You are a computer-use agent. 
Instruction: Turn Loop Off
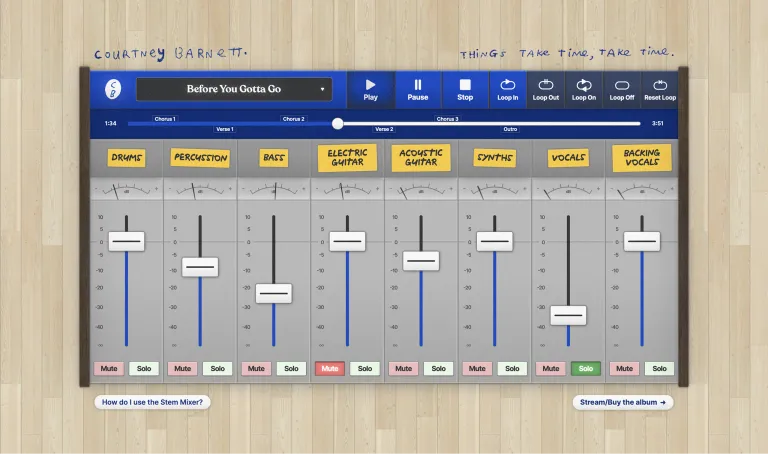(622, 90)
